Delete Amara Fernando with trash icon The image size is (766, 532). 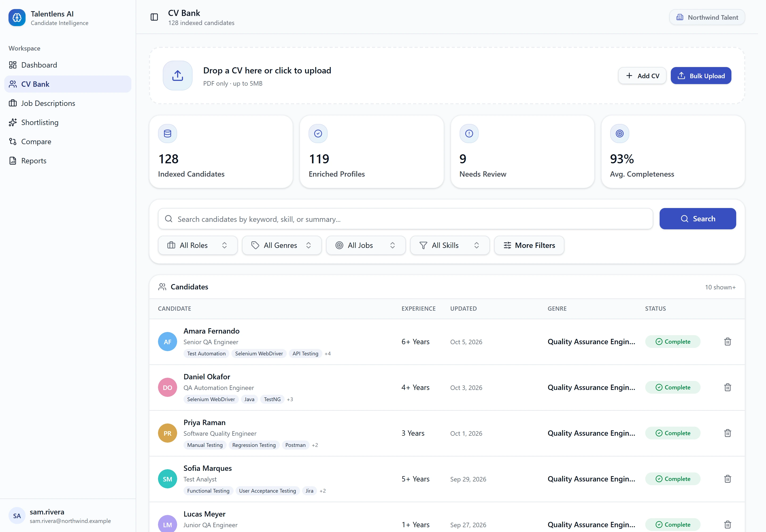[x=728, y=342]
